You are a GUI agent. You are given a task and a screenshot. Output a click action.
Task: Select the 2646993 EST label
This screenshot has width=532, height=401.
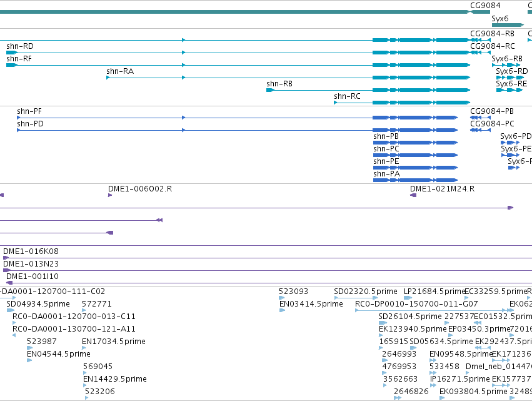(399, 355)
